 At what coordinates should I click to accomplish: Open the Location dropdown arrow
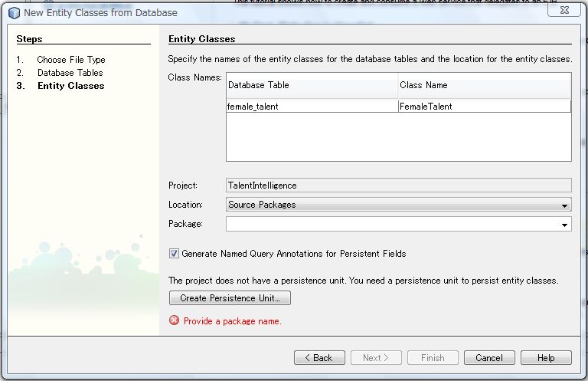(x=565, y=205)
